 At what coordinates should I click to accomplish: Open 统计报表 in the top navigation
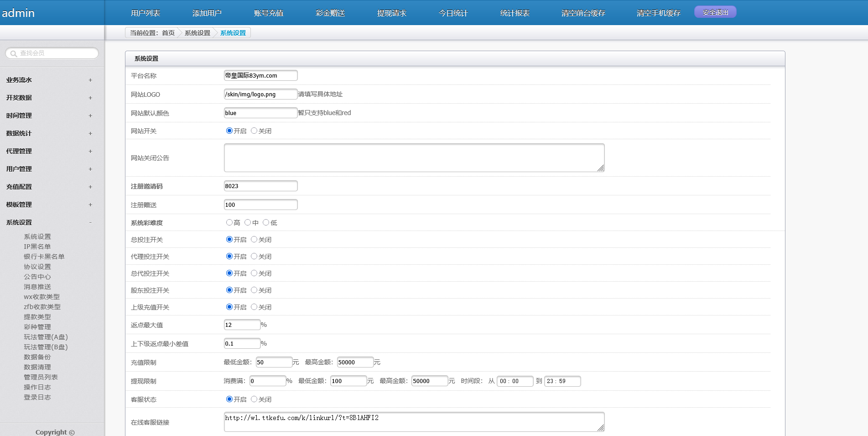coord(515,13)
